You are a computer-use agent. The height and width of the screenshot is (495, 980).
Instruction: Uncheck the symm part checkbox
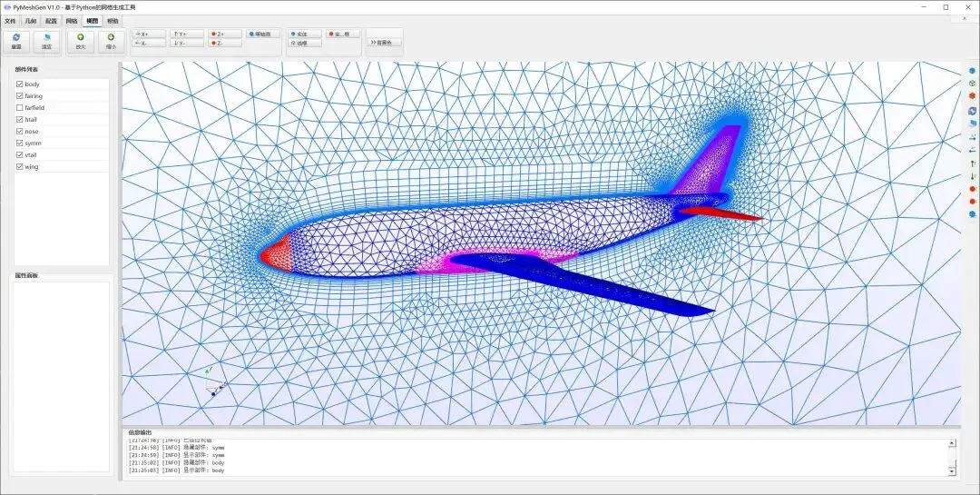pos(20,144)
